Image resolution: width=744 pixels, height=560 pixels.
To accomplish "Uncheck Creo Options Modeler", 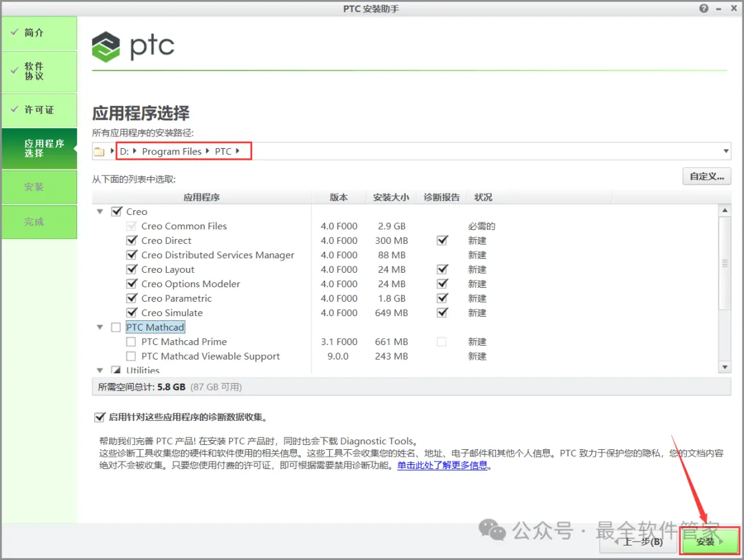I will pyautogui.click(x=132, y=284).
